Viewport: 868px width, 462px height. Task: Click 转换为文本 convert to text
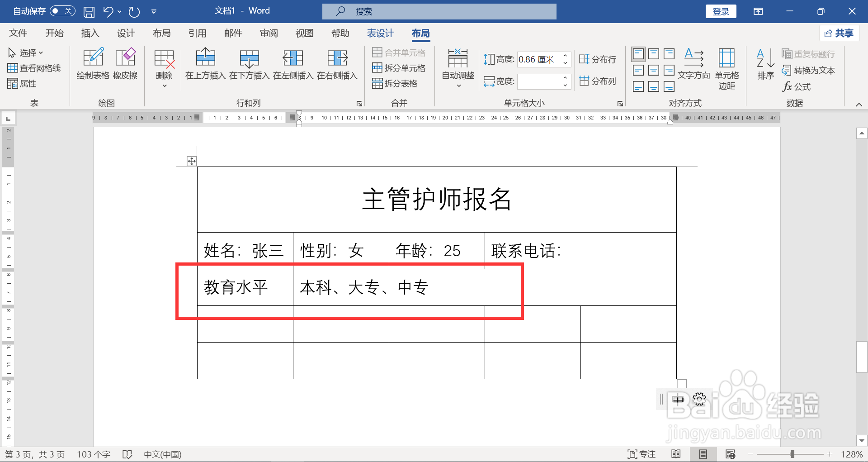pyautogui.click(x=809, y=70)
